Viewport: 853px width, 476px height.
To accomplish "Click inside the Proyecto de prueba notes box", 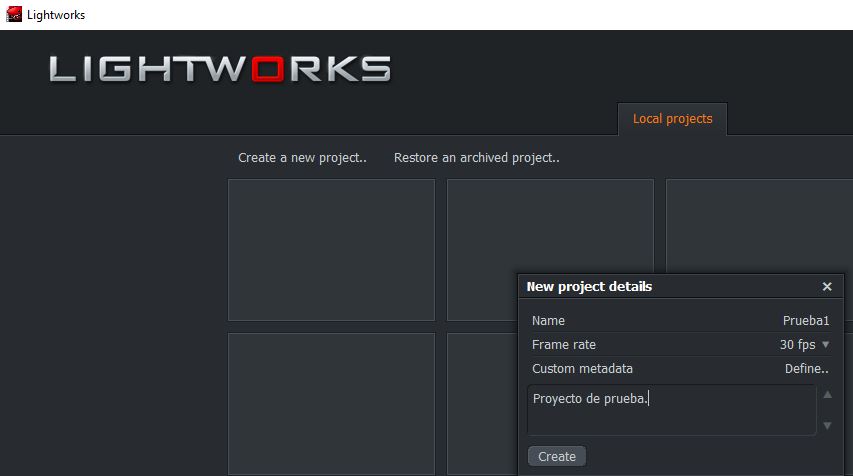I will (672, 410).
